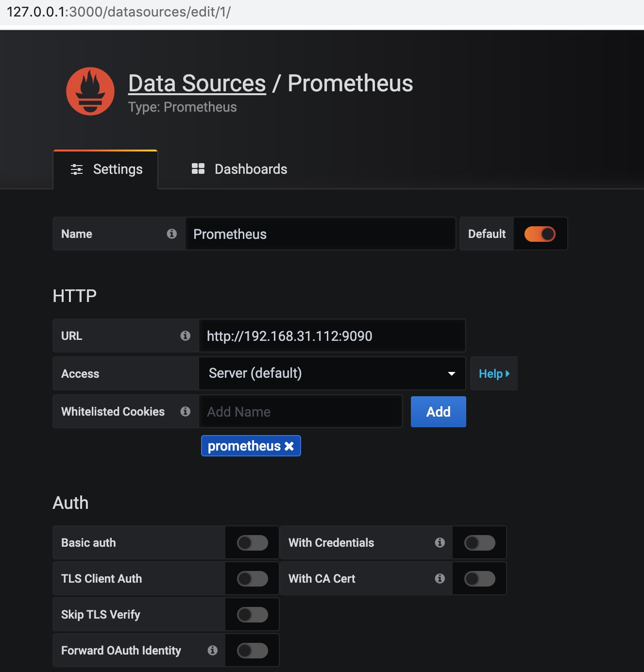Click the Whitelisted Cookies label
This screenshot has height=672, width=644.
[x=113, y=412]
